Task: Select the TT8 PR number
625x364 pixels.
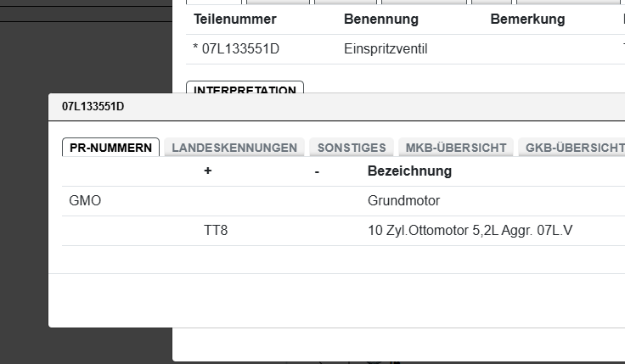Action: (216, 230)
